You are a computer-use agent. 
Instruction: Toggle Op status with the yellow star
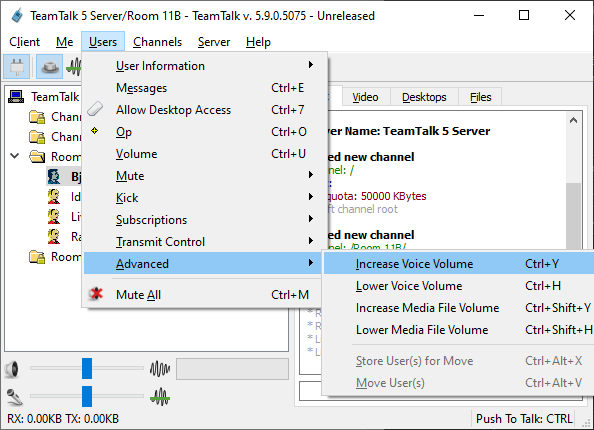pyautogui.click(x=95, y=131)
